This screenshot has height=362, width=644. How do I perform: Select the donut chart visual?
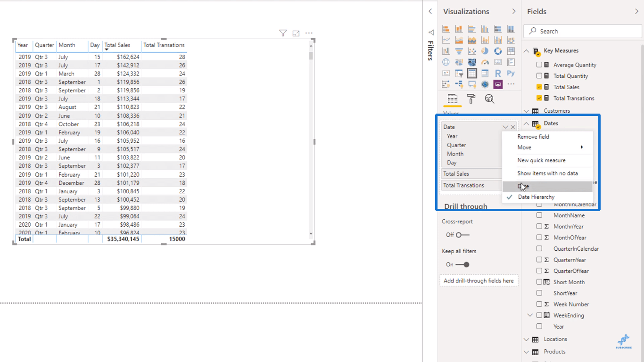coord(498,51)
